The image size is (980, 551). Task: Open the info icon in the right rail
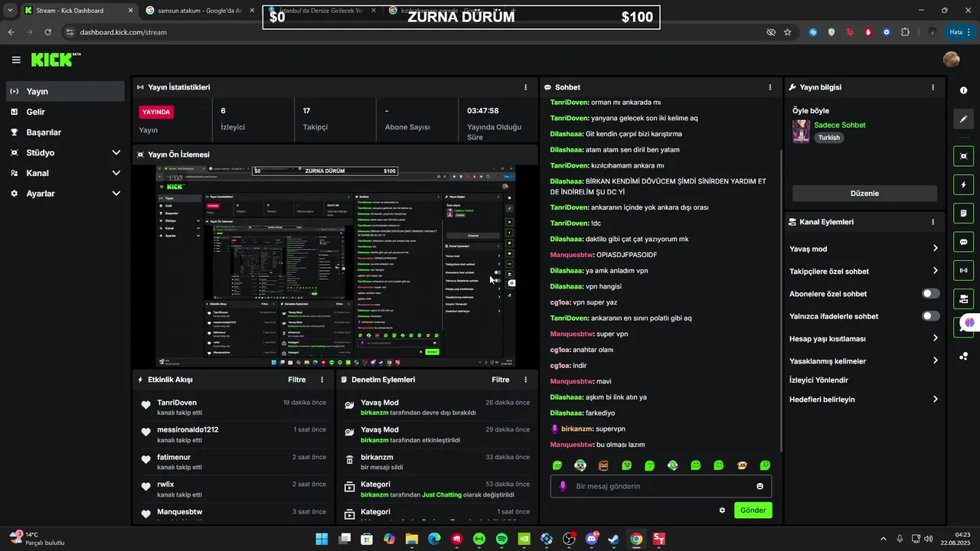(963, 90)
